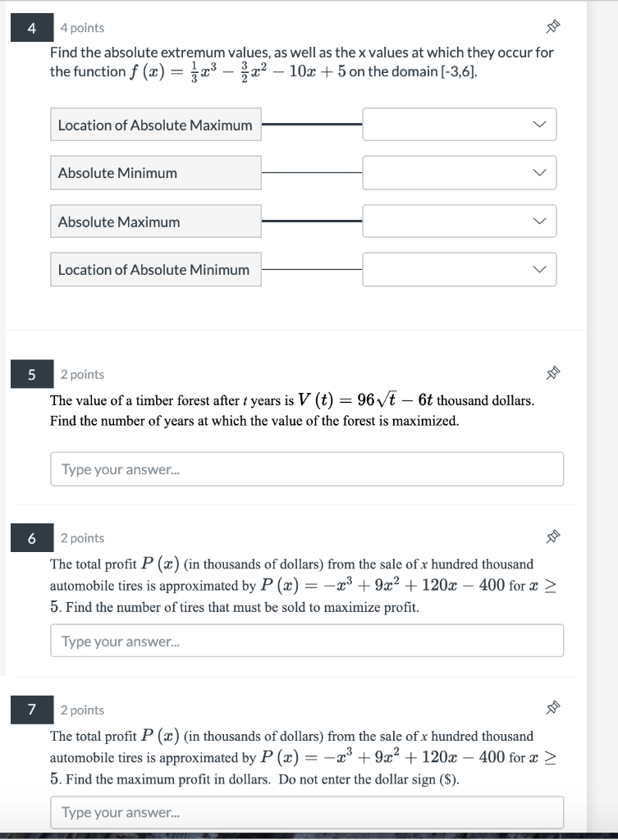Select the Location of Absolute Maximum label box
This screenshot has width=618, height=840.
(x=155, y=124)
